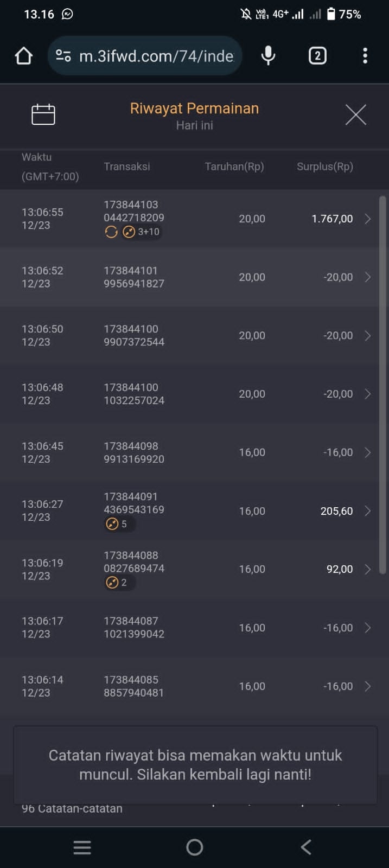The width and height of the screenshot is (389, 868).
Task: Open the browser tab switcher
Action: click(317, 56)
